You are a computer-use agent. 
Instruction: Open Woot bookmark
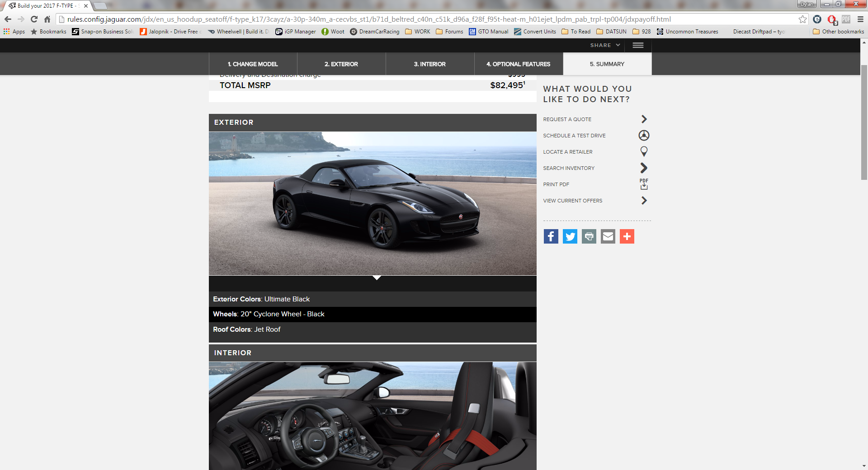point(333,32)
